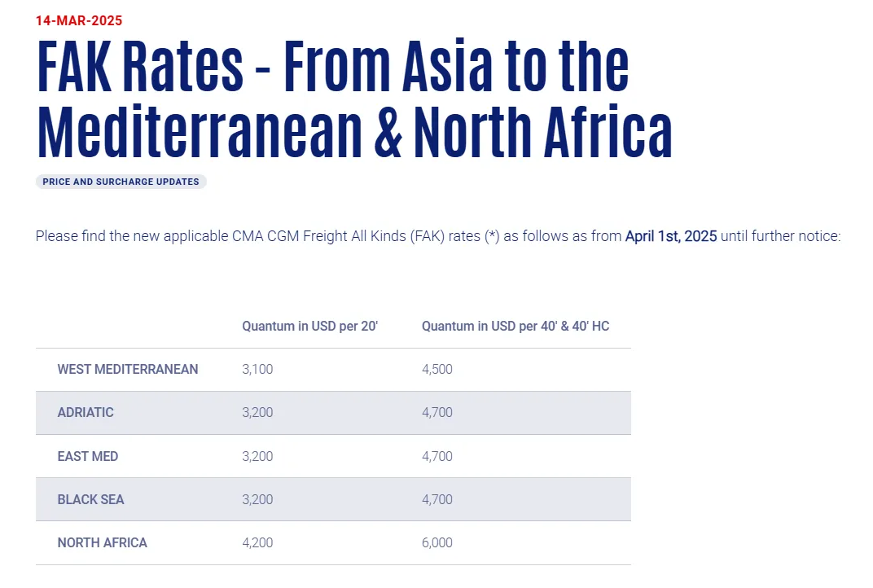This screenshot has width=873, height=588.
Task: Click the PRICE AND SURCHARGE UPDATES tag
Action: pos(121,182)
